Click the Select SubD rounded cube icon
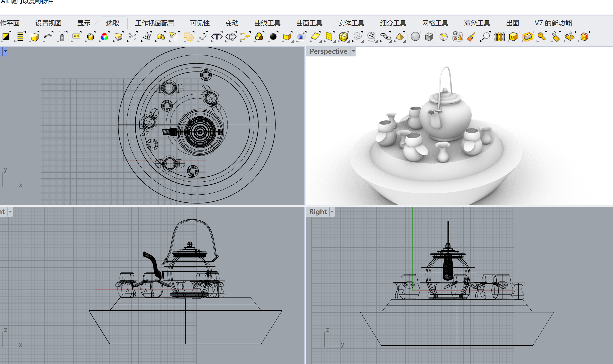The width and height of the screenshot is (613, 364). (x=343, y=37)
